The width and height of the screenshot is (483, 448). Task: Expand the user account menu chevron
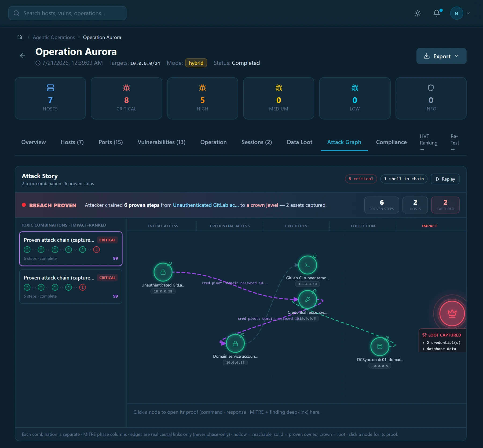[468, 13]
